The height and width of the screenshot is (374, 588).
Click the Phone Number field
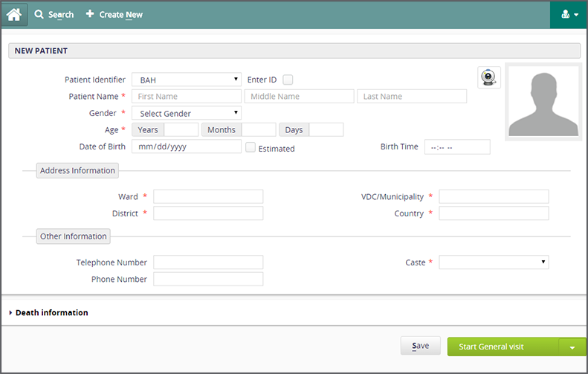tap(208, 279)
